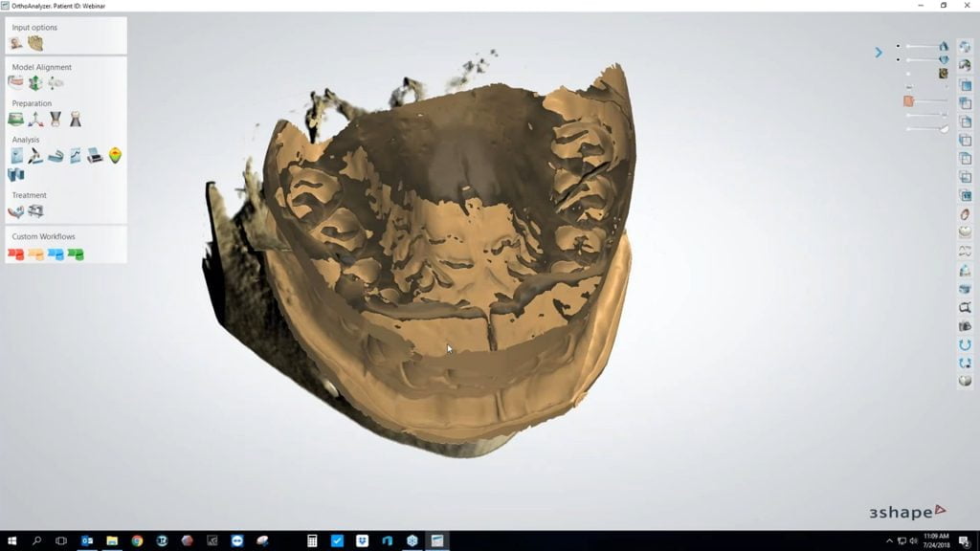Screen dimensions: 980x551
Task: Launch the green Custom Workflow
Action: [x=76, y=254]
